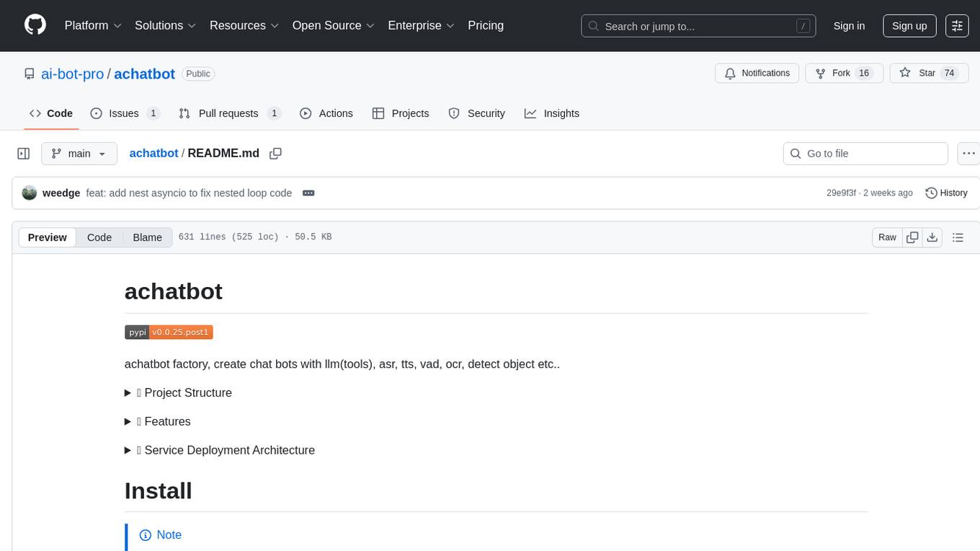Open the command palette icon
The image size is (980, 551).
point(957,25)
